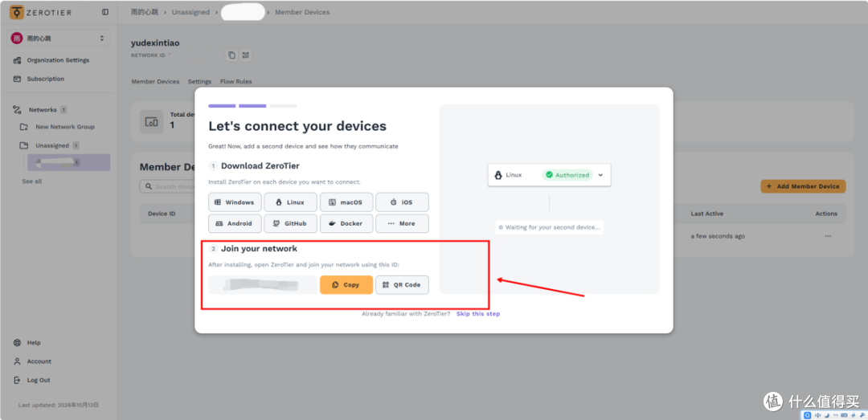The height and width of the screenshot is (420, 868).
Task: Click the QR Code button
Action: point(402,285)
